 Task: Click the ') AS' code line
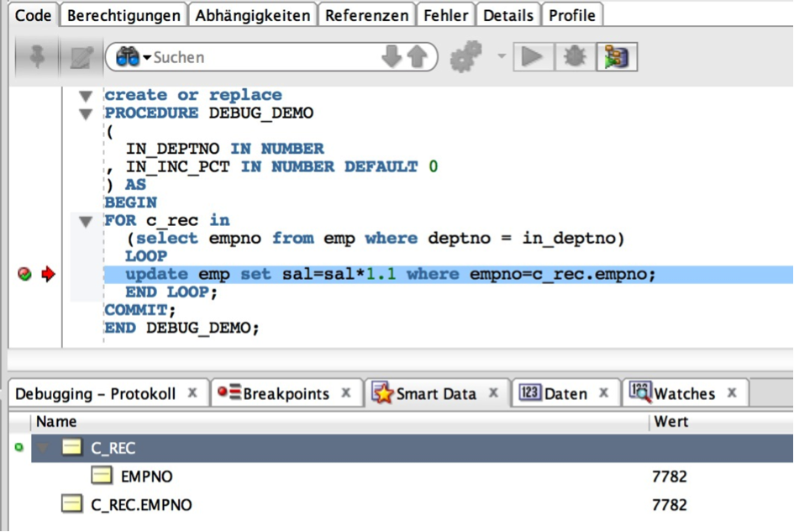click(x=126, y=184)
